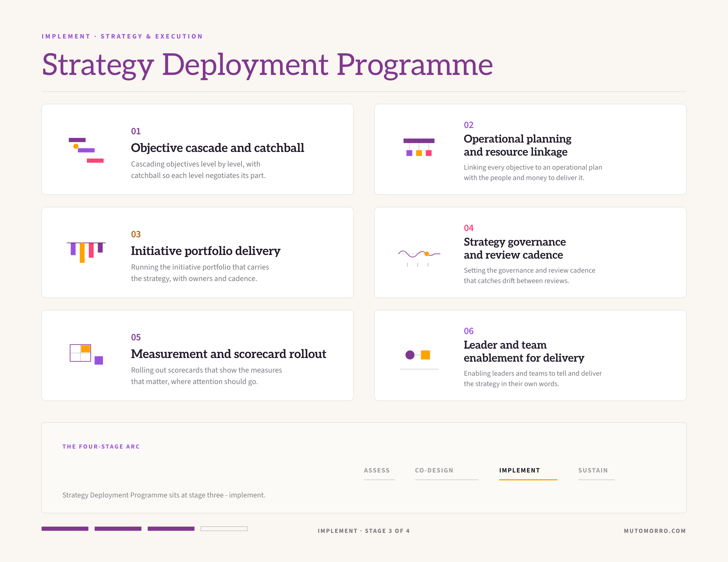Open Measurement and scorecard rollout heading

pyautogui.click(x=228, y=354)
